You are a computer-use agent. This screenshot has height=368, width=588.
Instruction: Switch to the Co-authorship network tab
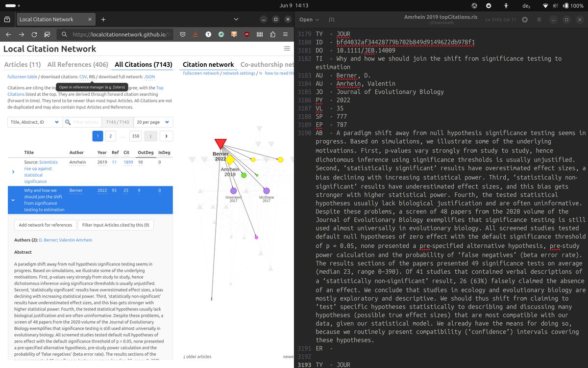tap(267, 65)
